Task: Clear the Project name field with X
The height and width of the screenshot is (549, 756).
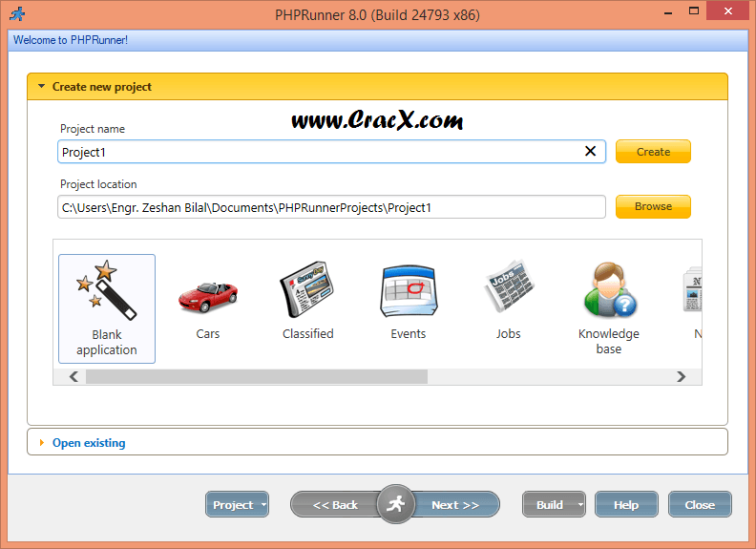Action: tap(590, 152)
